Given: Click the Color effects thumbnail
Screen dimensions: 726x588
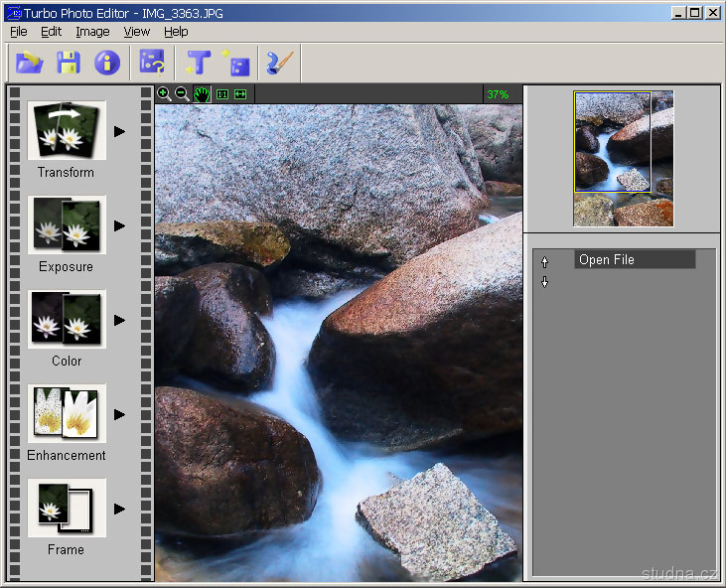Looking at the screenshot, I should [67, 320].
